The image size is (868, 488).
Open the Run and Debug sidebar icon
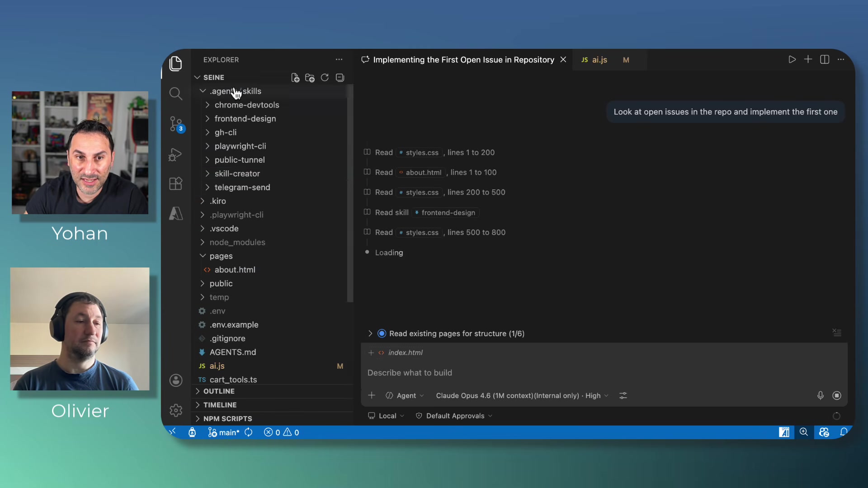pyautogui.click(x=176, y=154)
